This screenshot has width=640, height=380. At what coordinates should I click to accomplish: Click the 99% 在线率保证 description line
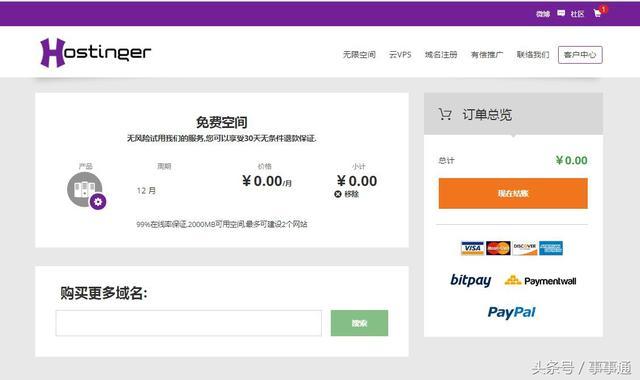click(222, 224)
